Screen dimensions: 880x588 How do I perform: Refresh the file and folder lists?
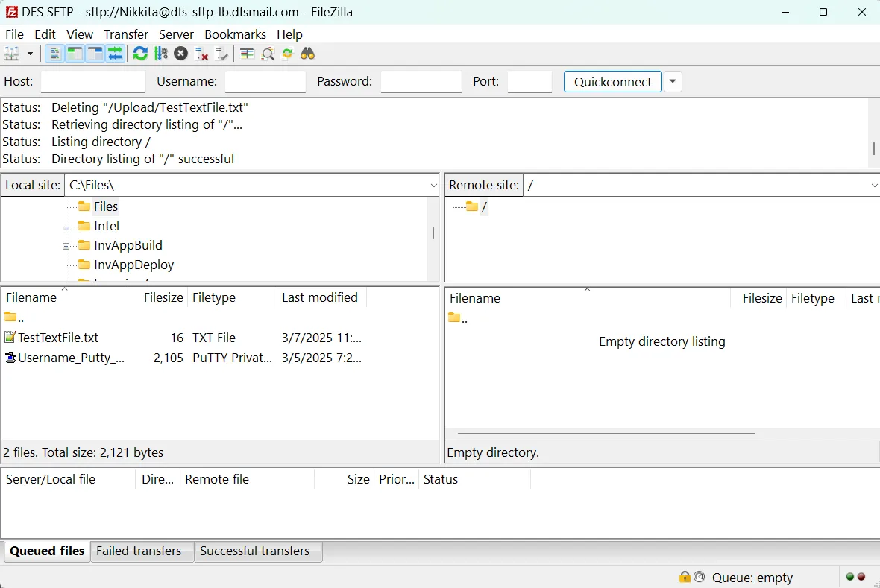[x=140, y=54]
